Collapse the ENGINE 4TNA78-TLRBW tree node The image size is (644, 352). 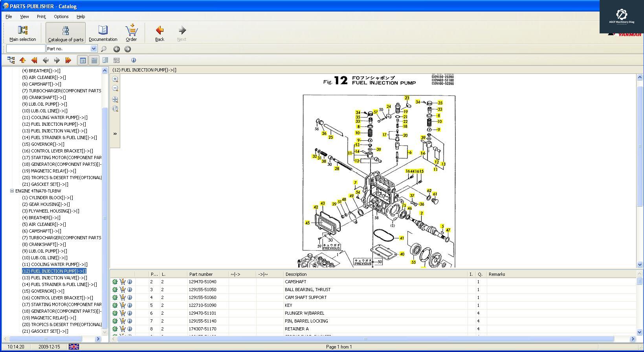pyautogui.click(x=12, y=191)
